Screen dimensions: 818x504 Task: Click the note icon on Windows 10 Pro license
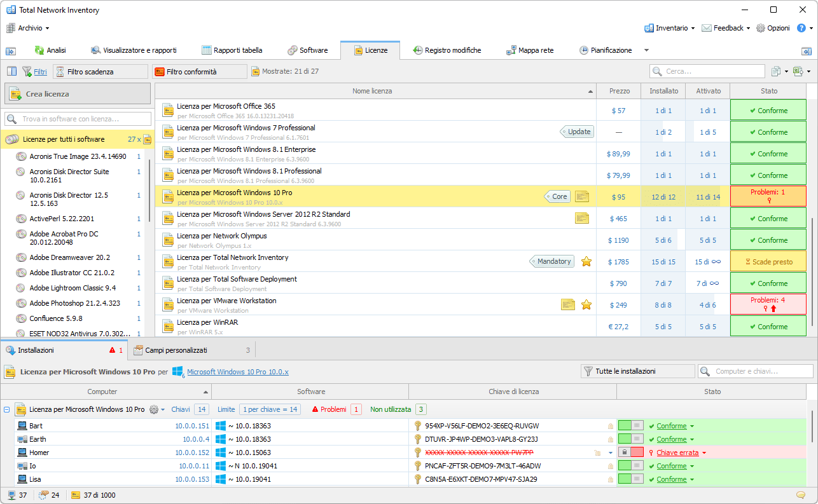coord(581,196)
